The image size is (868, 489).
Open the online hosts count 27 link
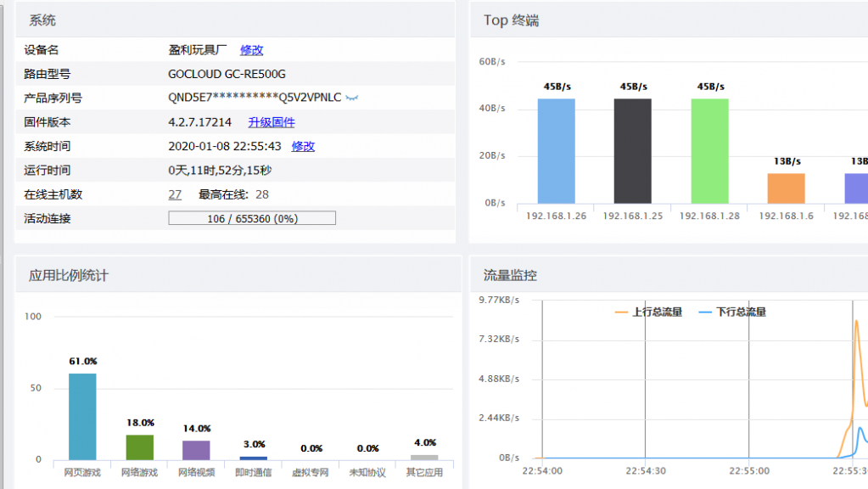(x=175, y=194)
